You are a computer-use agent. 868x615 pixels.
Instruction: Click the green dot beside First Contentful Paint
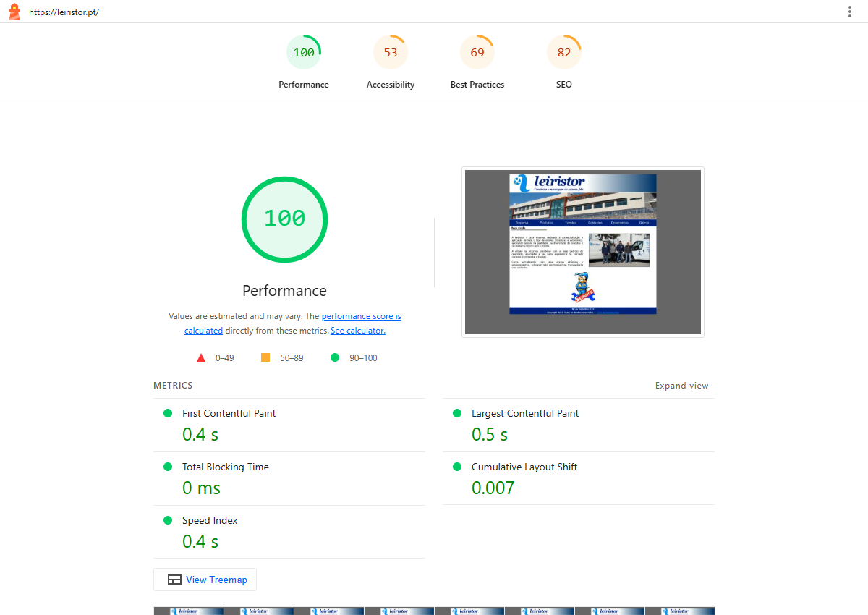coord(168,413)
